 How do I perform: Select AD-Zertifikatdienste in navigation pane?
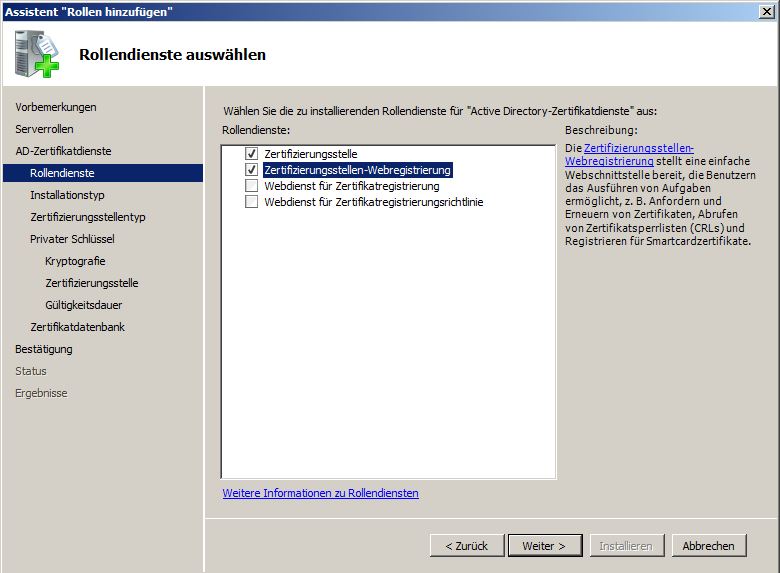pos(63,151)
